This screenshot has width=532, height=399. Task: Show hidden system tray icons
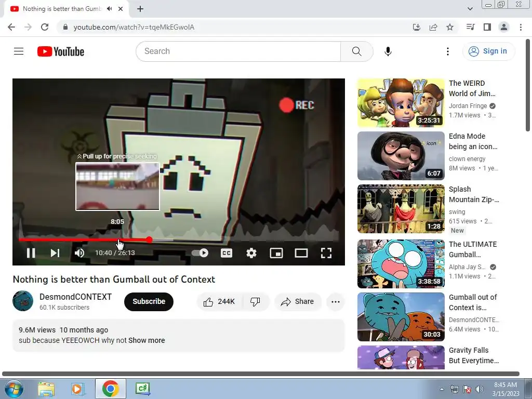point(442,389)
